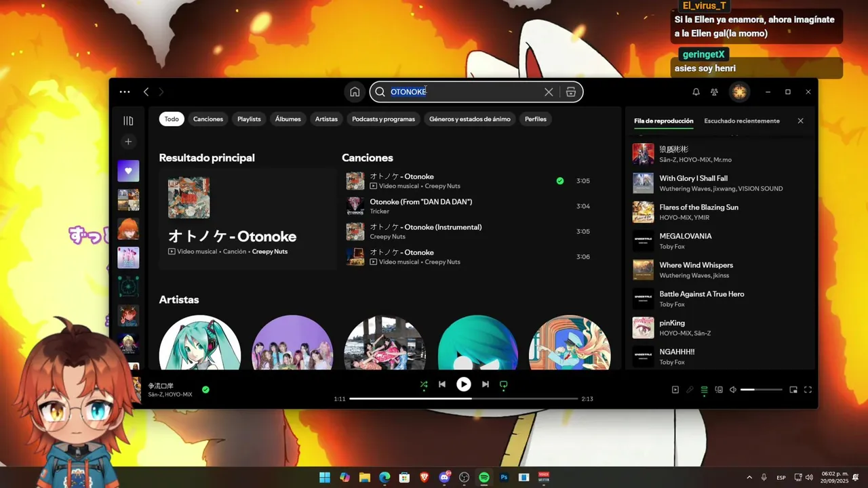This screenshot has width=868, height=488.
Task: Select the Todo filter
Action: click(x=172, y=119)
